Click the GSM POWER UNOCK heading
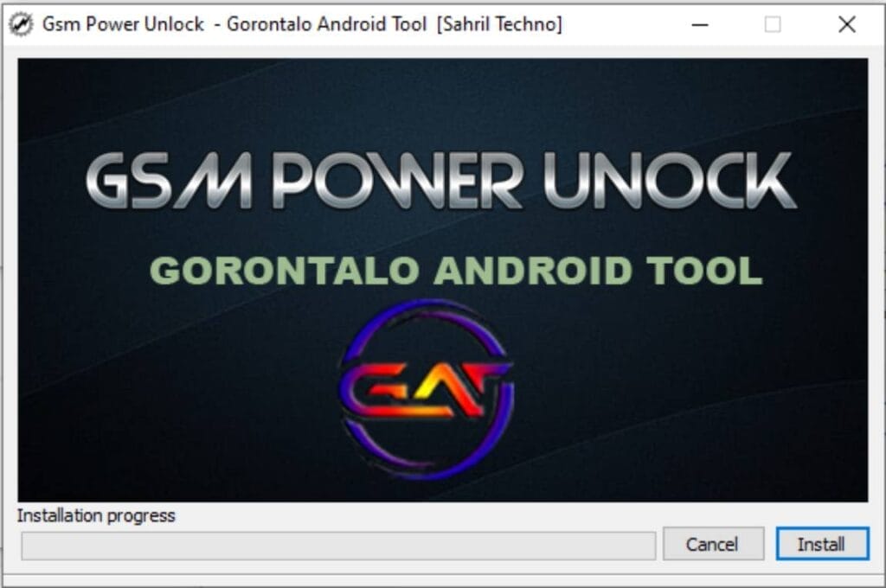This screenshot has width=886, height=588. [x=443, y=179]
